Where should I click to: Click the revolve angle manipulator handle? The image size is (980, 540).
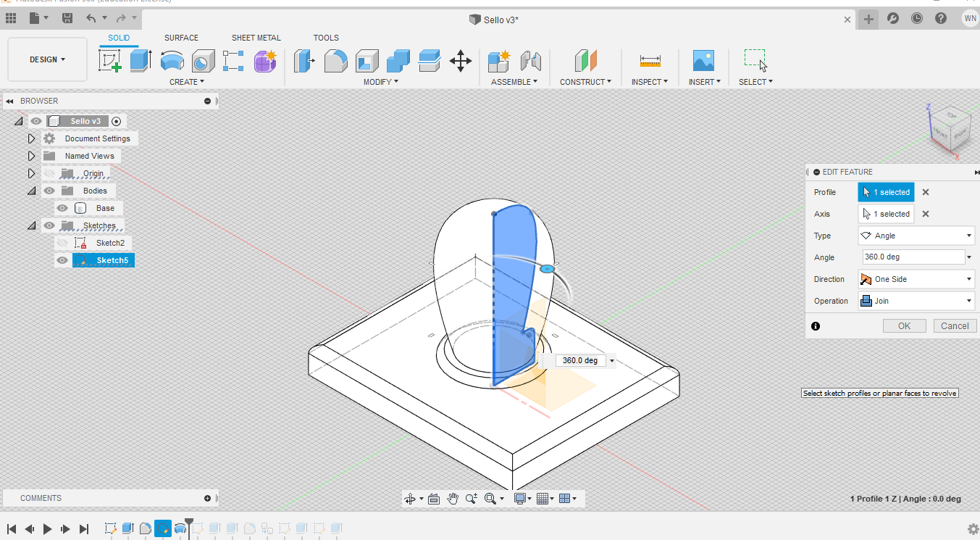(x=548, y=269)
